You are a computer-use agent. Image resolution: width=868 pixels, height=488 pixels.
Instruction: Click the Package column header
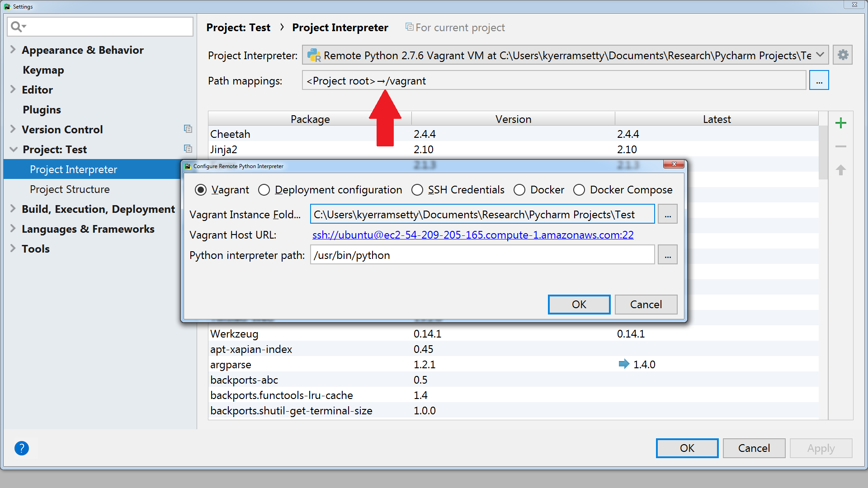pyautogui.click(x=310, y=119)
